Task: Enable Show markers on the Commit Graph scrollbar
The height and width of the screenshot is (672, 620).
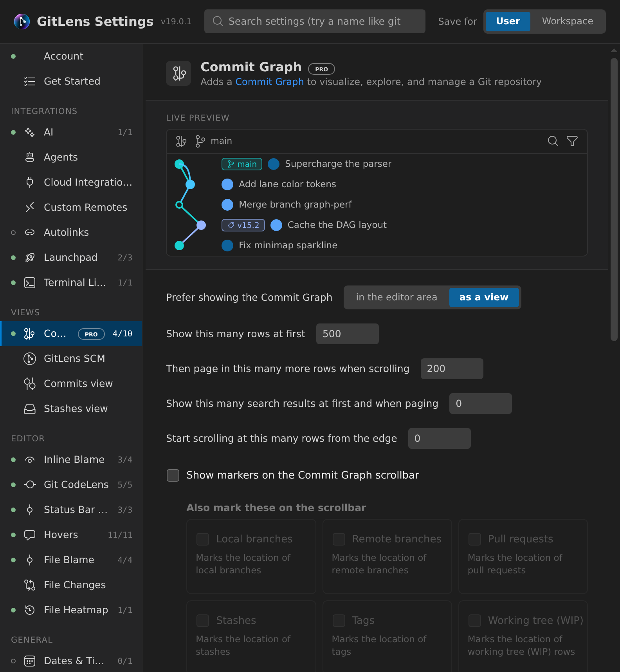Action: [173, 475]
